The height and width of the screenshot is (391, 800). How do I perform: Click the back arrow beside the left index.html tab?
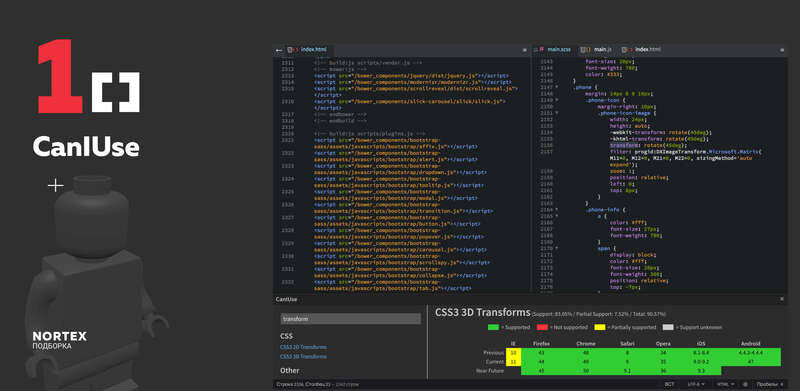click(279, 50)
